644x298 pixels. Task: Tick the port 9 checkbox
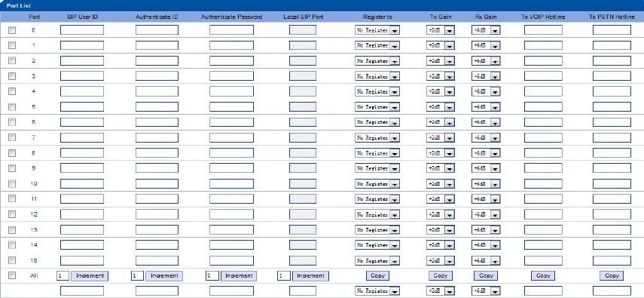(12, 168)
